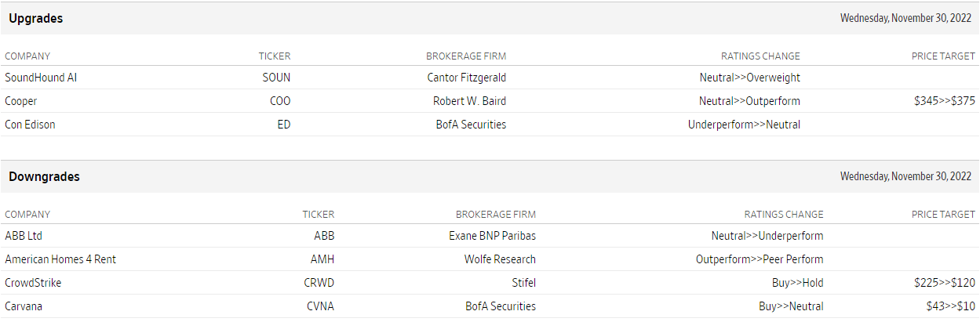Select the CrowdStrike company name

point(33,283)
